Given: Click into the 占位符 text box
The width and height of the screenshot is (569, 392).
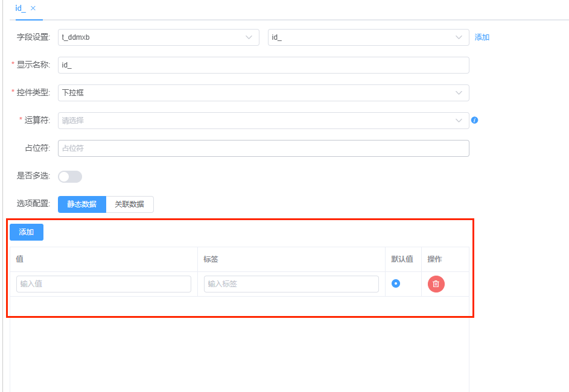Looking at the screenshot, I should 263,148.
